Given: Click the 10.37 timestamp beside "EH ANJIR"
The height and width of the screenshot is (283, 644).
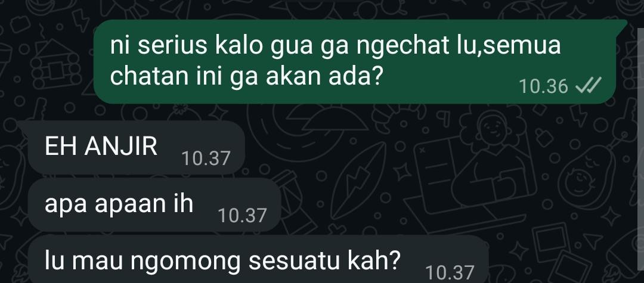Looking at the screenshot, I should point(206,158).
